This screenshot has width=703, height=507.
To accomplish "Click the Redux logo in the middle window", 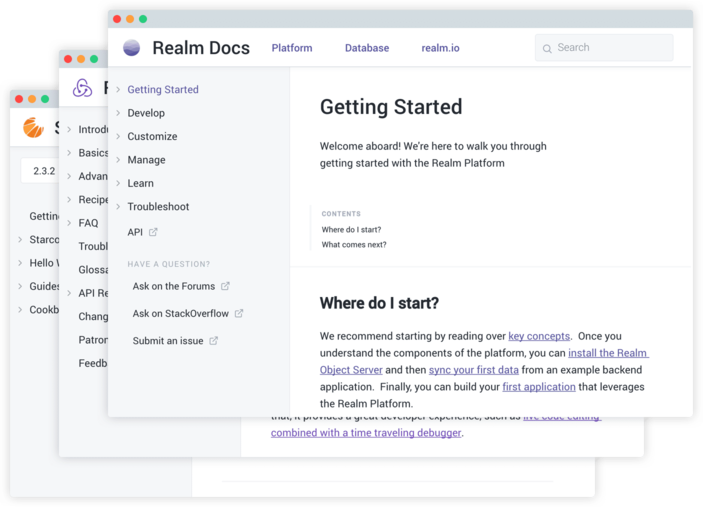I will coord(82,88).
